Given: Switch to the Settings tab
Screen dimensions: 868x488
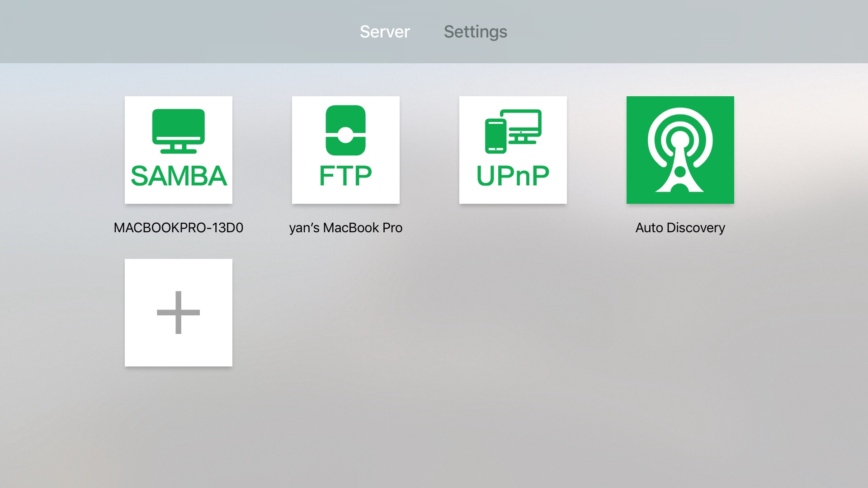Looking at the screenshot, I should 476,32.
